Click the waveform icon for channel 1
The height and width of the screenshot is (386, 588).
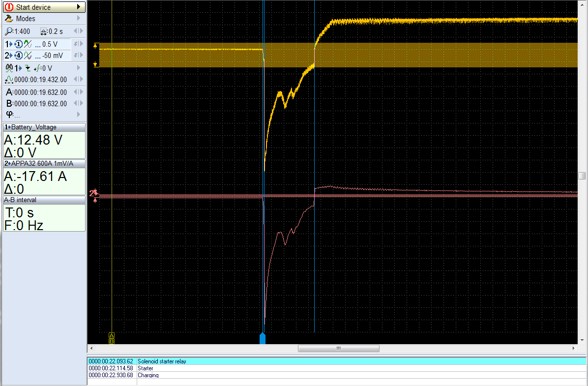click(27, 44)
